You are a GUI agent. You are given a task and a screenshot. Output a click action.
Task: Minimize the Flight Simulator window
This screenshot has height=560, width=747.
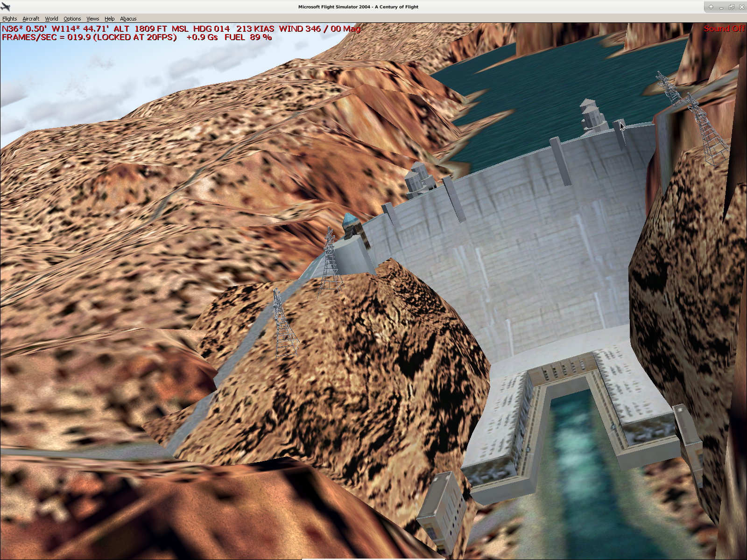point(721,7)
